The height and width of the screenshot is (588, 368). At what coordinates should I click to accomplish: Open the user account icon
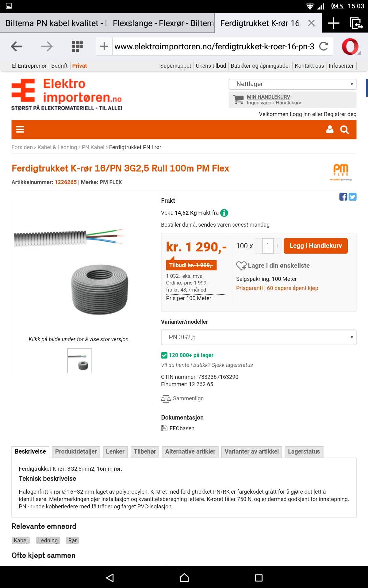[330, 130]
